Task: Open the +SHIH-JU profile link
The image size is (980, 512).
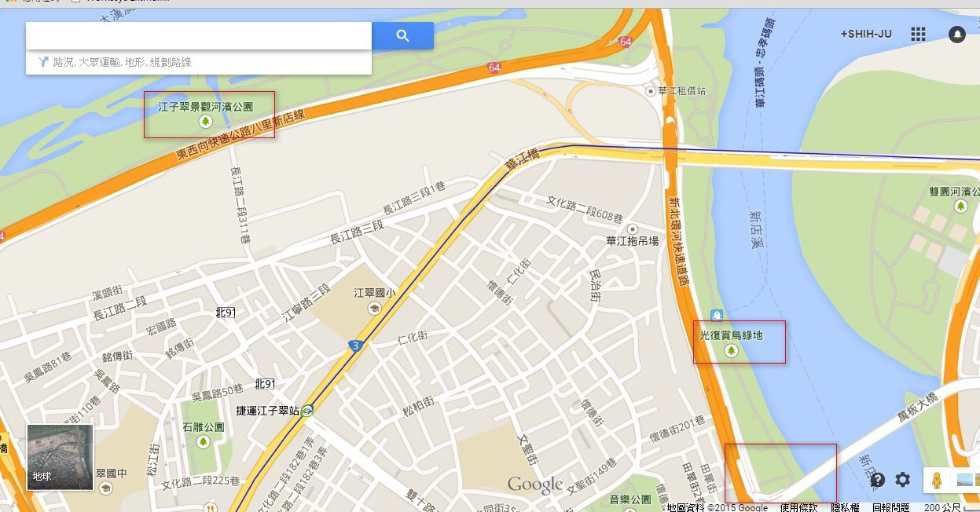Action: coord(867,35)
